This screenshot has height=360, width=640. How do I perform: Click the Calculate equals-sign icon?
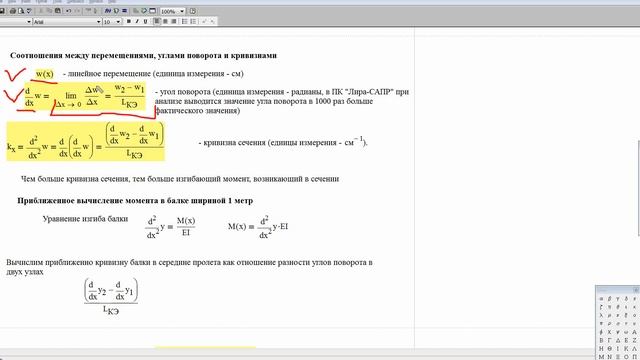[124, 11]
